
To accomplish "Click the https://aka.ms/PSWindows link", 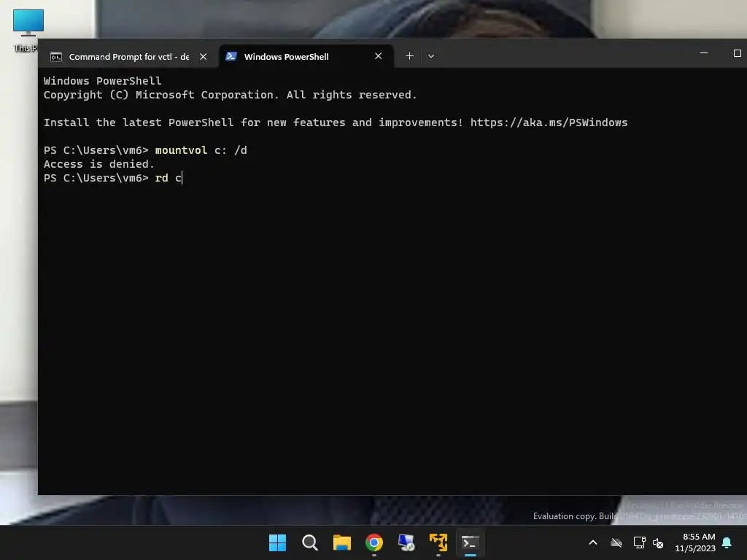I will tap(549, 122).
